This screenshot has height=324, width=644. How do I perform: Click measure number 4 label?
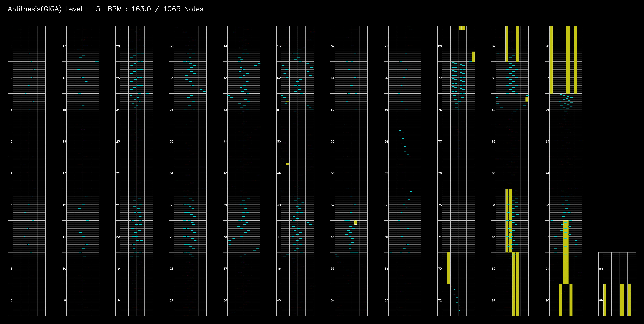[x=11, y=173]
